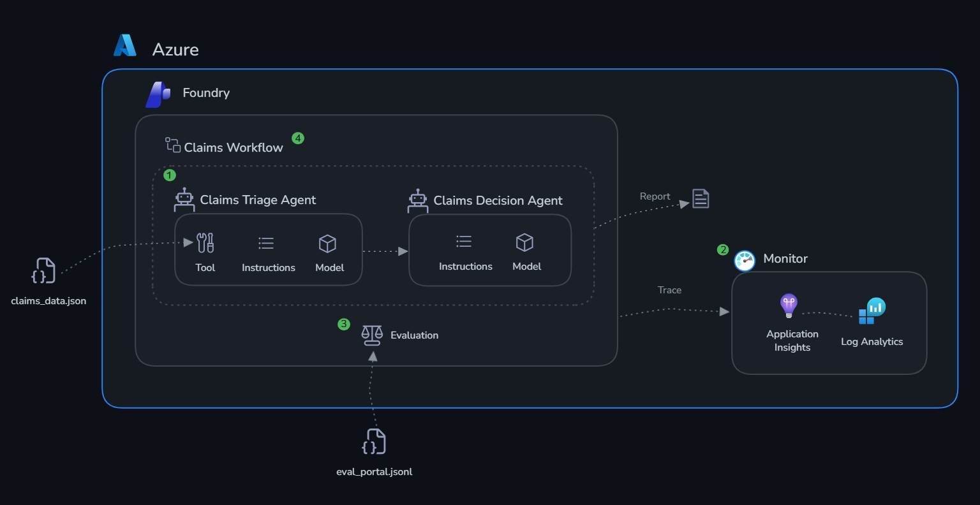Select the Evaluation scales icon
This screenshot has height=505, width=980.
[372, 335]
